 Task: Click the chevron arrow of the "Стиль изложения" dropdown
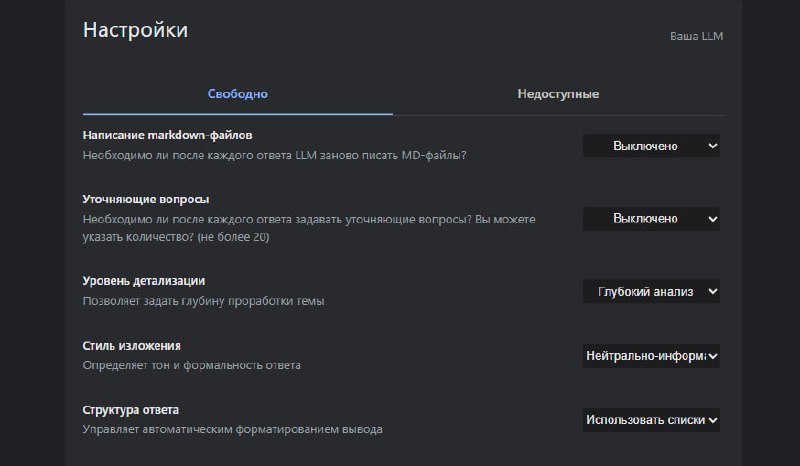click(x=713, y=355)
